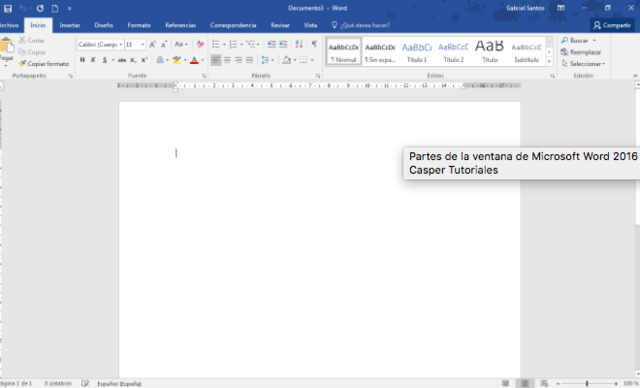This screenshot has height=388, width=640.
Task: Click Copiar formato painter
Action: click(x=44, y=64)
